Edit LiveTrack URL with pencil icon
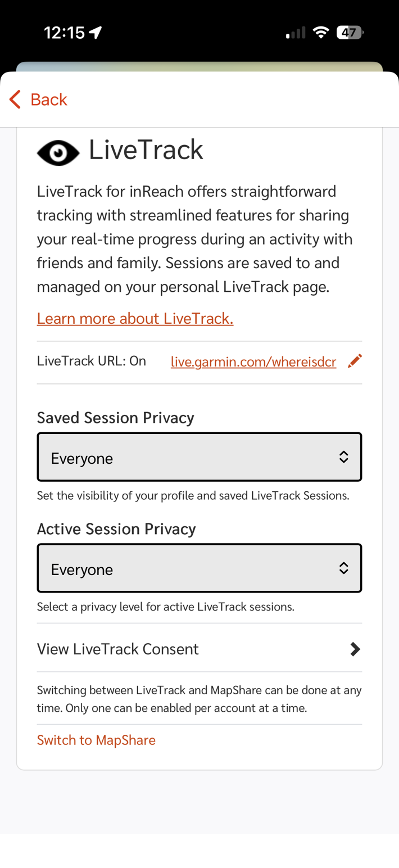Screen dimensions: 399x868 (355, 361)
